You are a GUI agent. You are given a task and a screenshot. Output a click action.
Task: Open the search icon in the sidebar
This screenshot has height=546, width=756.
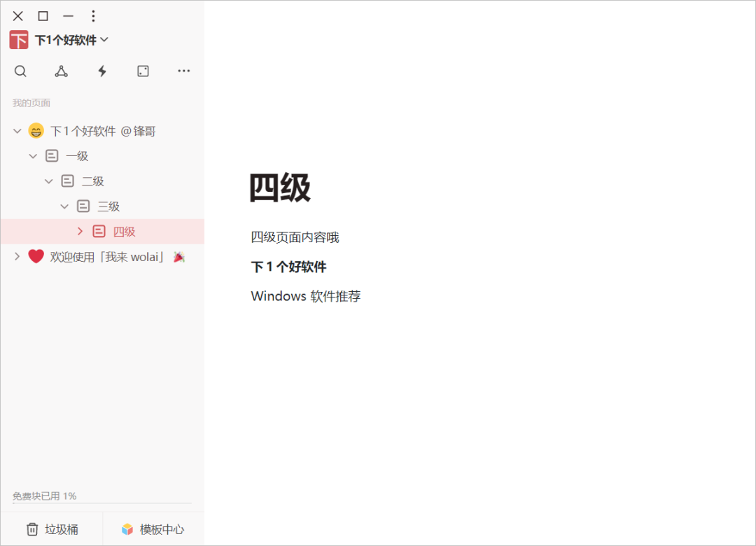point(20,71)
